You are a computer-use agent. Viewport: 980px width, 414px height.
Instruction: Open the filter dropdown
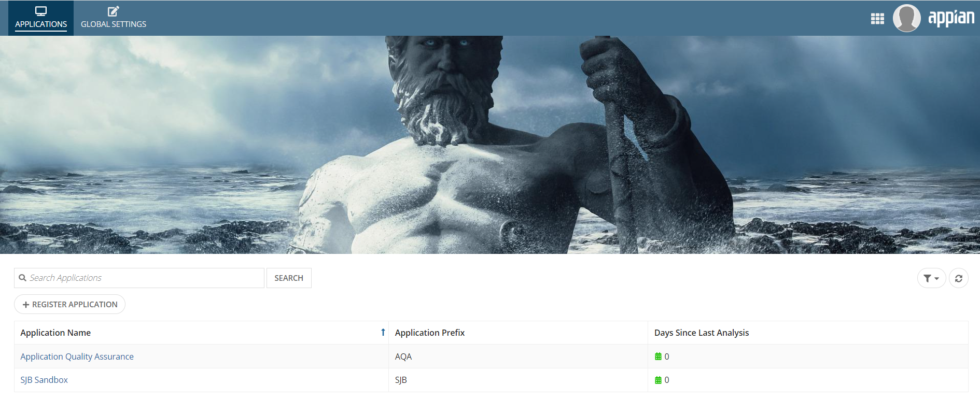point(931,278)
